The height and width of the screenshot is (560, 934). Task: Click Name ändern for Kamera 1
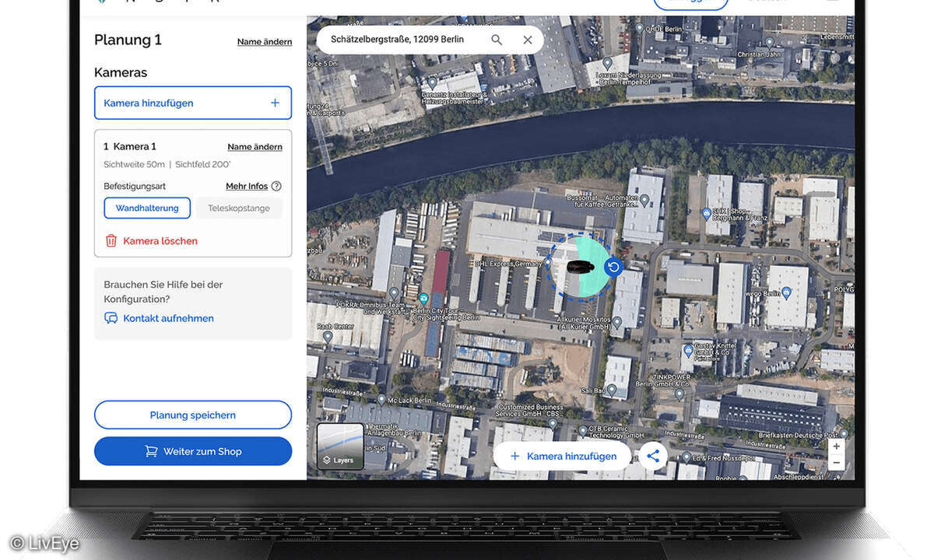pyautogui.click(x=255, y=147)
